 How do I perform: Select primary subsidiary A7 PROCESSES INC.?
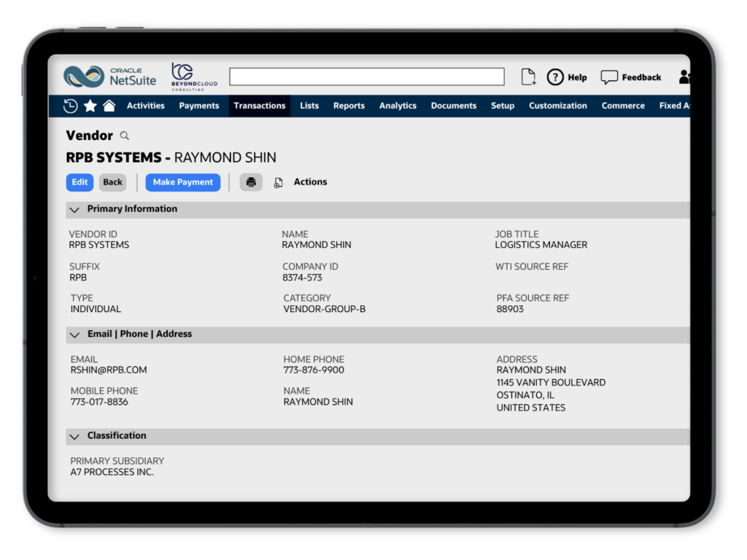pyautogui.click(x=112, y=472)
